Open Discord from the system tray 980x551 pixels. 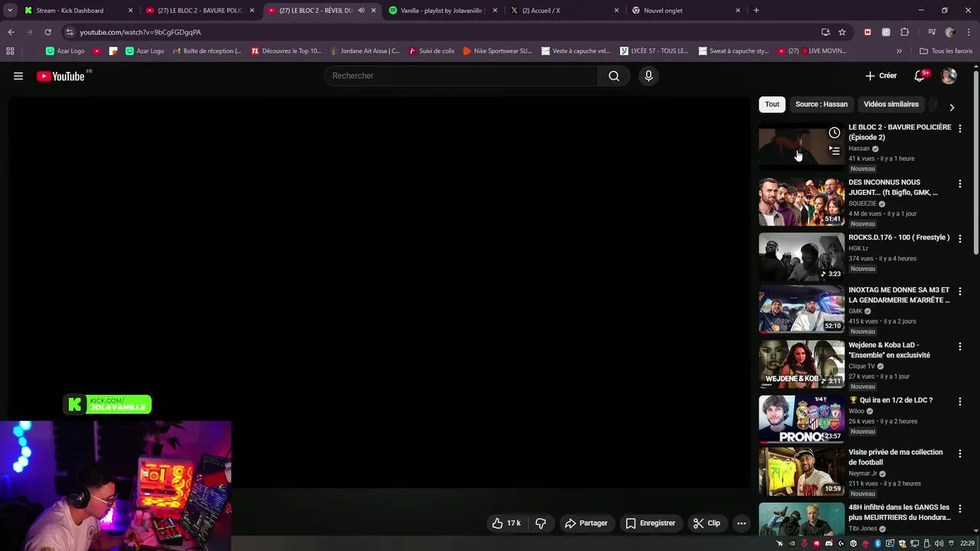tap(828, 543)
